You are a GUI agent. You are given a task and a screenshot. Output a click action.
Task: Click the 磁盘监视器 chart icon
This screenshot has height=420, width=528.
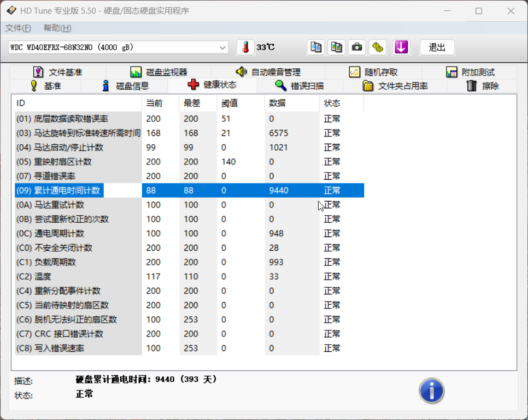tap(136, 72)
